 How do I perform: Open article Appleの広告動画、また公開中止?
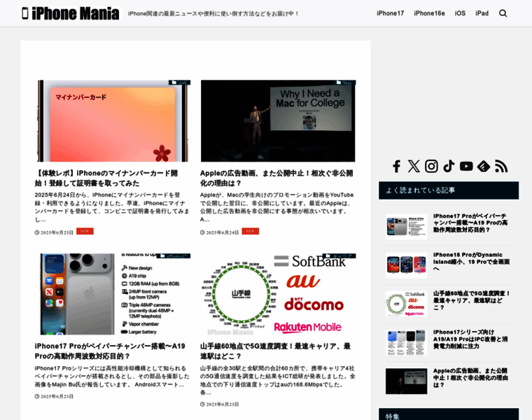click(x=276, y=178)
